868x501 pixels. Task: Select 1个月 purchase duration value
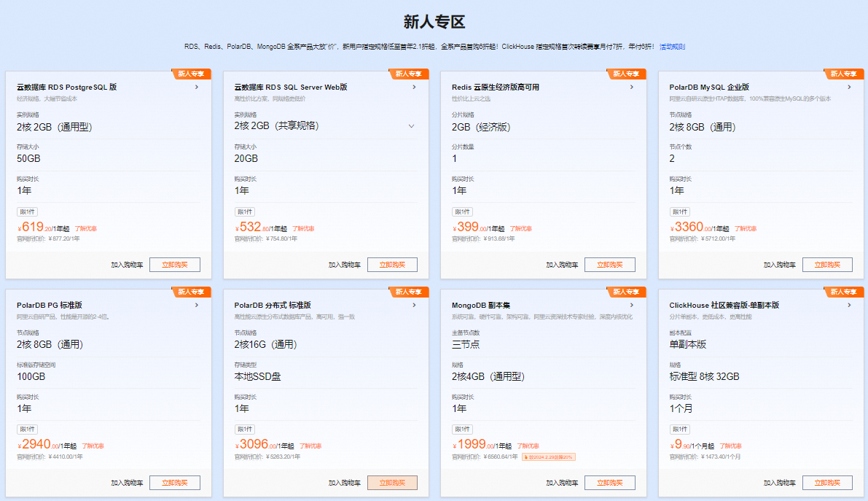click(681, 408)
